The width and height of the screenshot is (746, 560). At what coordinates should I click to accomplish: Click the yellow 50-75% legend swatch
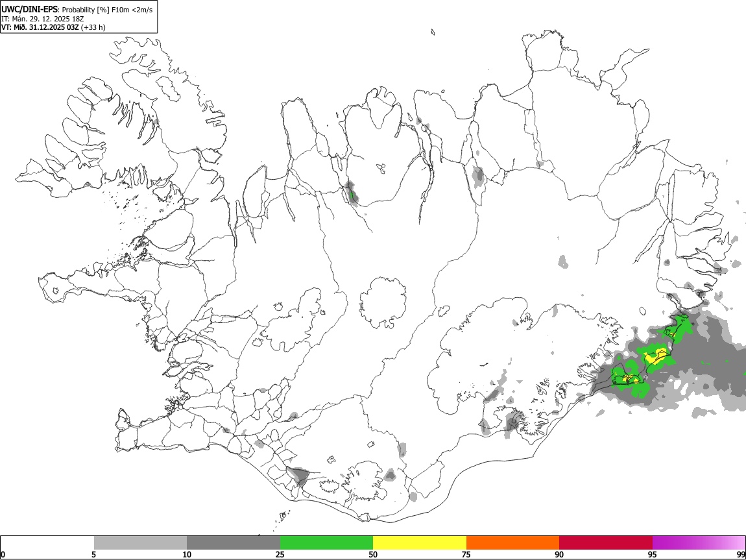(420, 542)
